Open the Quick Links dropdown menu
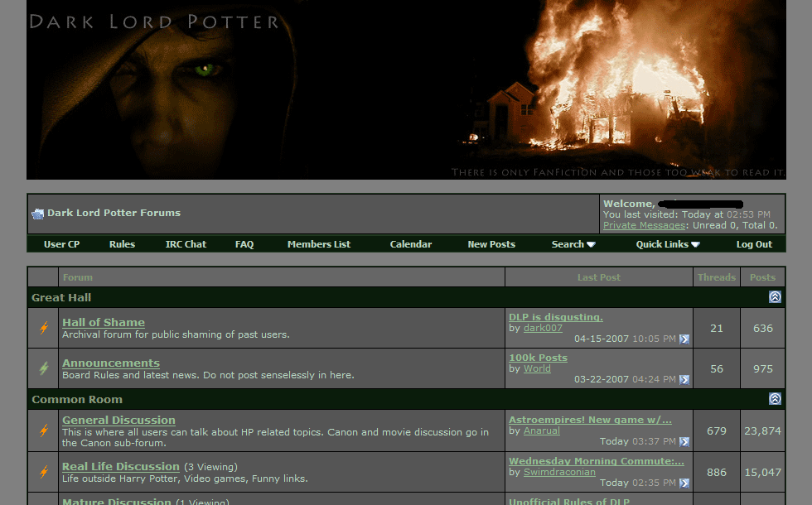Viewport: 812px width, 505px height. click(668, 244)
